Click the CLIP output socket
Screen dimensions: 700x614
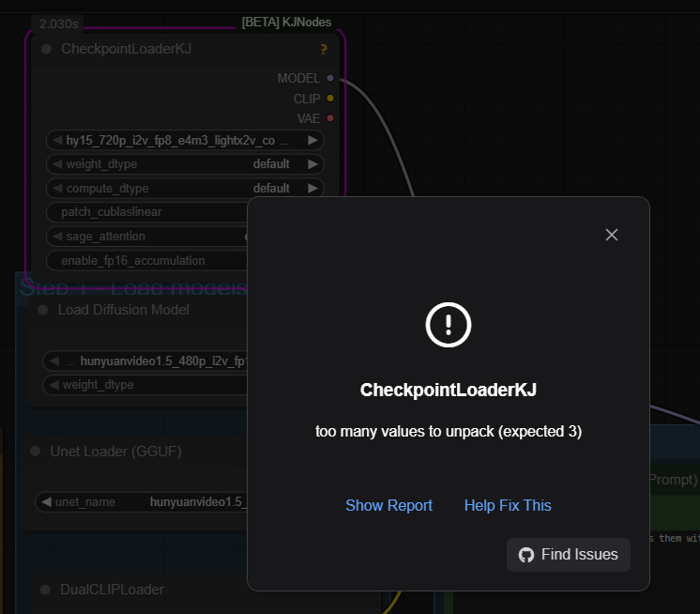pos(330,99)
